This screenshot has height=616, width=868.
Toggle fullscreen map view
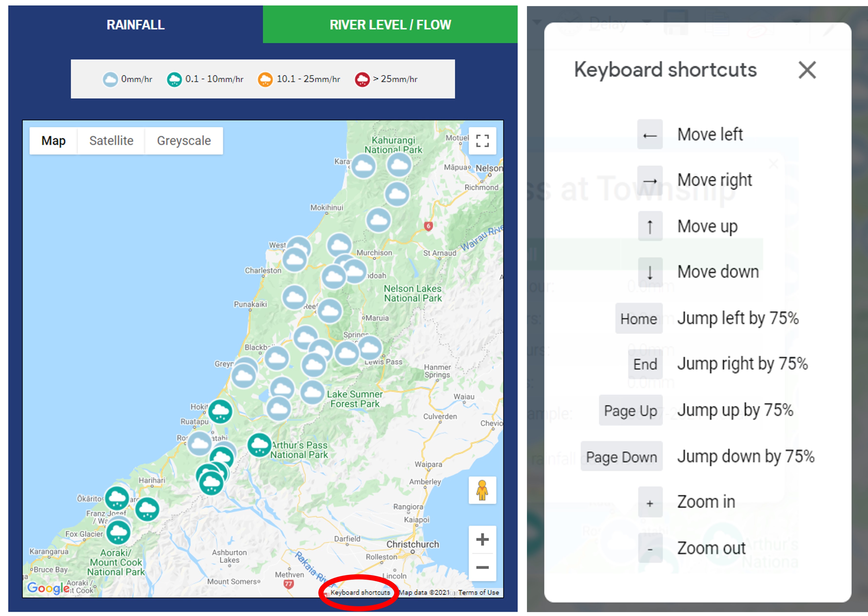(x=482, y=141)
